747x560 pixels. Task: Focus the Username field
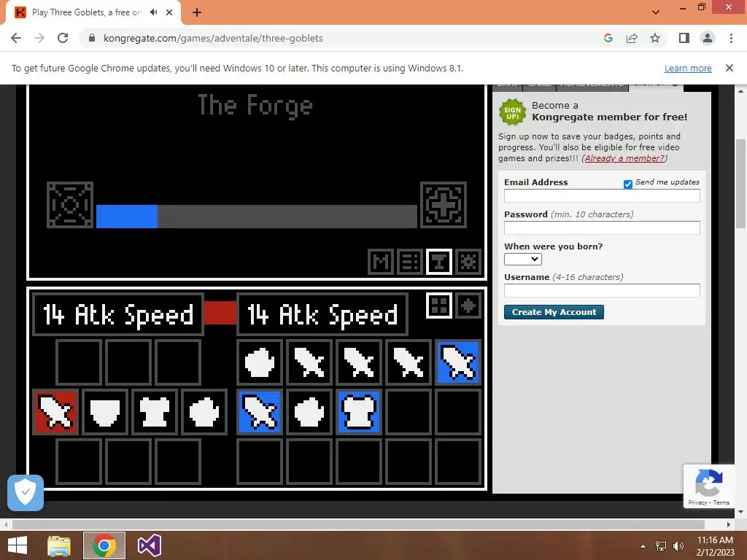602,290
